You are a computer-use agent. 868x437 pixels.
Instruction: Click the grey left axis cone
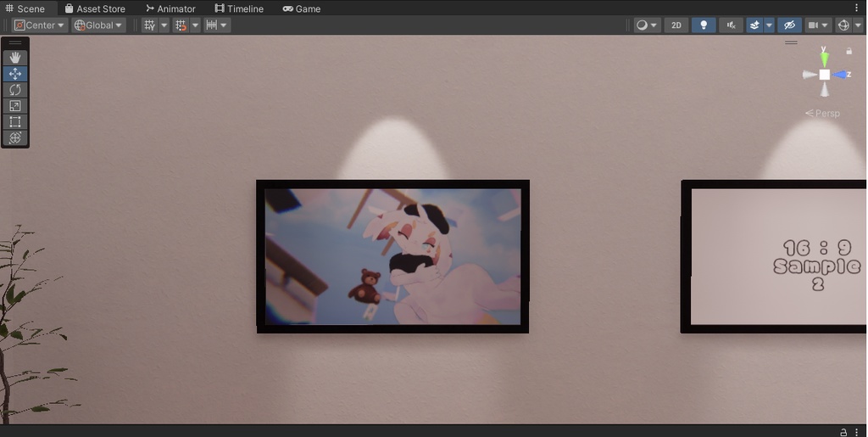coord(810,74)
